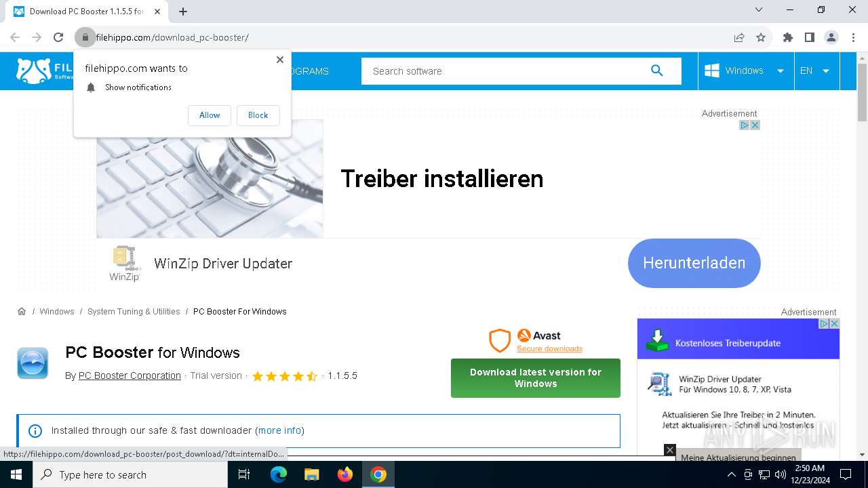
Task: Allow filehippo.com notifications
Action: (210, 115)
